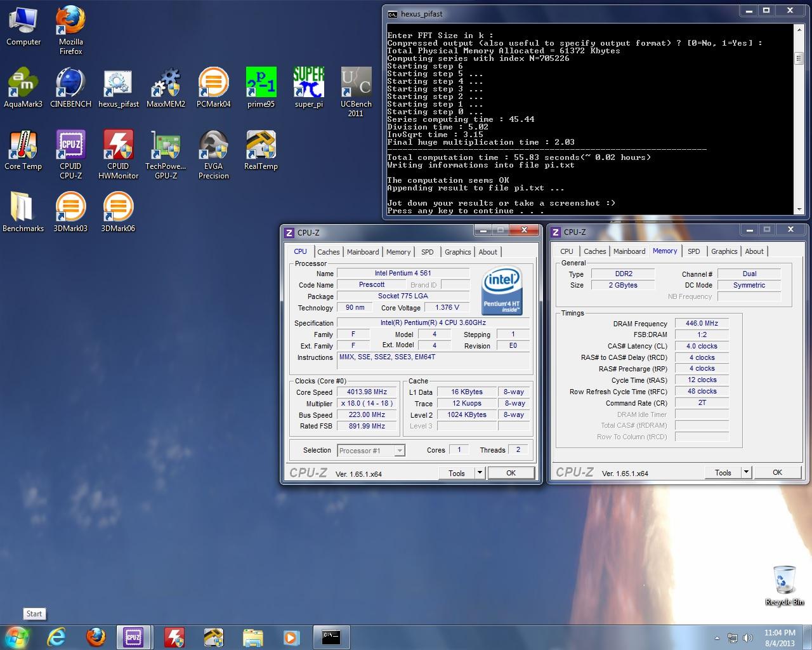Click the CPUID CPU-Z desktop icon

tap(70, 154)
